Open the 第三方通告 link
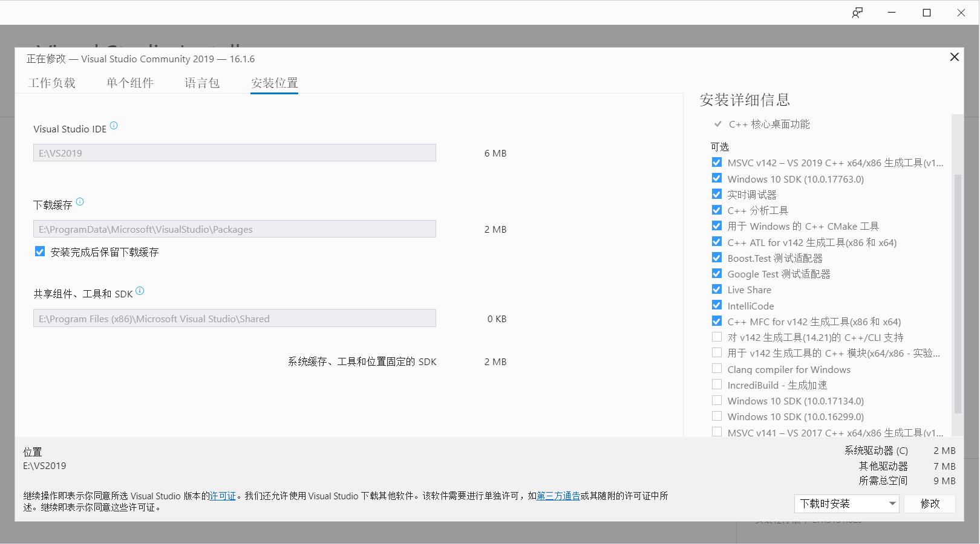This screenshot has height=544, width=980. [558, 496]
